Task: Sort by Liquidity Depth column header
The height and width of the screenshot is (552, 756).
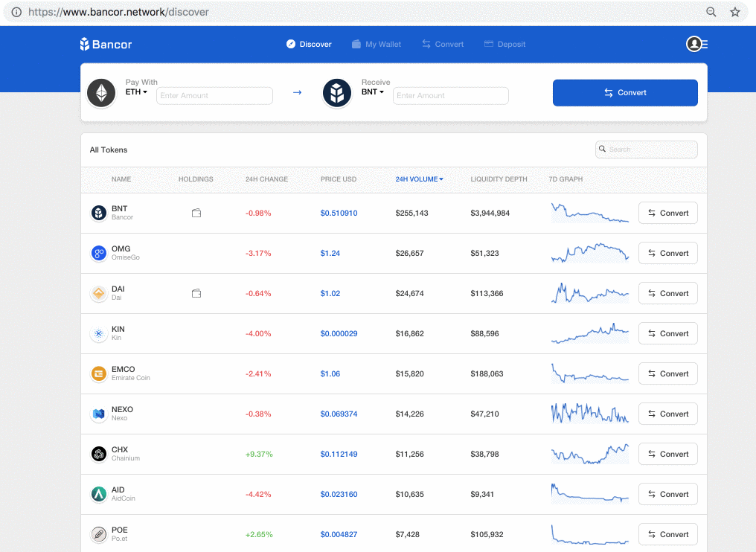Action: pos(499,179)
